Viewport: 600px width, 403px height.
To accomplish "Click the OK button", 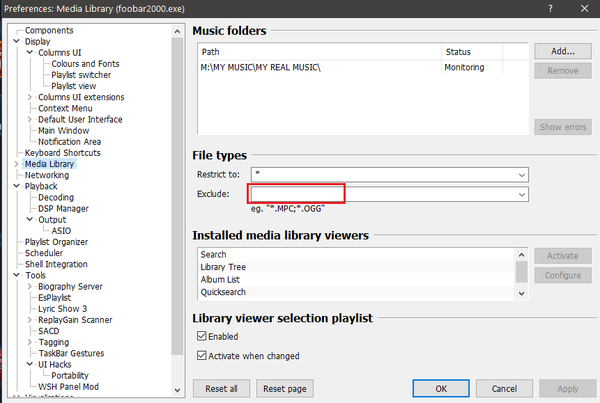I will pos(440,388).
